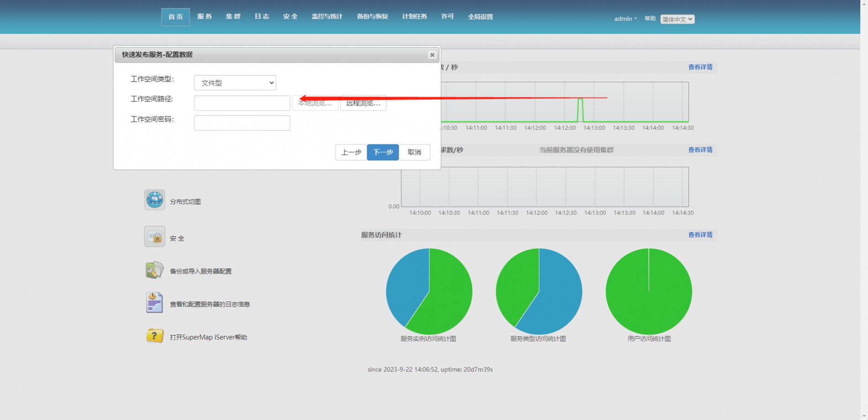Click the 服务实例访问统计图 caption
The width and height of the screenshot is (868, 420).
tap(429, 339)
